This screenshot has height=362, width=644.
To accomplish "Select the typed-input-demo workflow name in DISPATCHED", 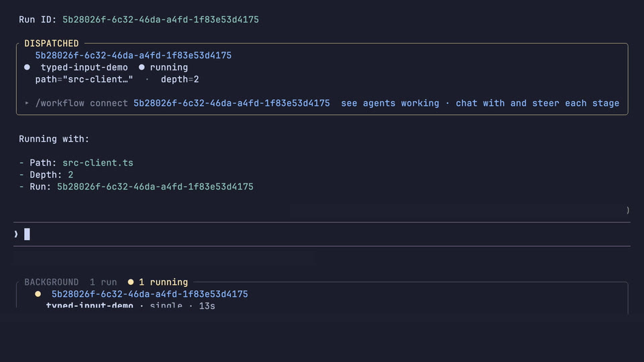I will point(85,67).
